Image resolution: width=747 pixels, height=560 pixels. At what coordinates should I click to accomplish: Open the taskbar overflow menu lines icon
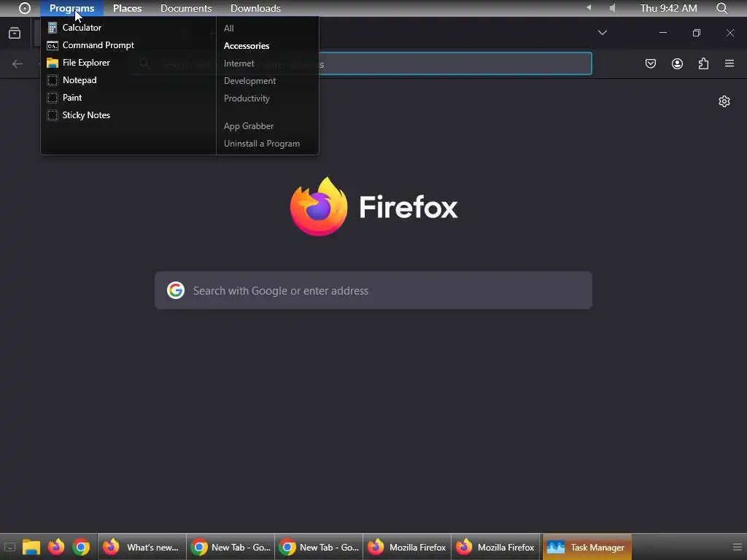[x=737, y=547]
